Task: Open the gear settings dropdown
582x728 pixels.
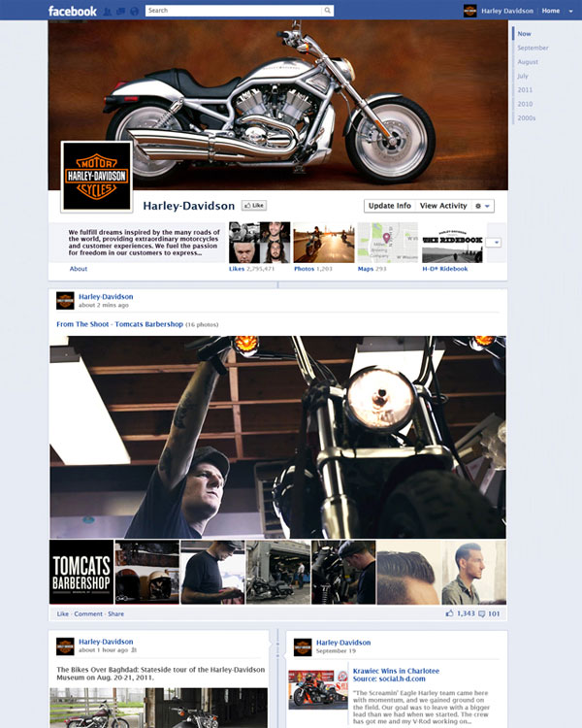Action: click(x=482, y=206)
